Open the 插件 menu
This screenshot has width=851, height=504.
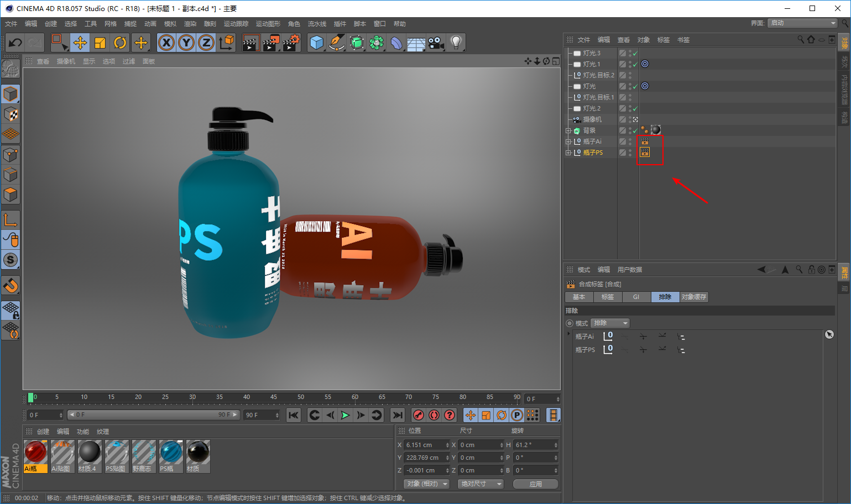340,24
